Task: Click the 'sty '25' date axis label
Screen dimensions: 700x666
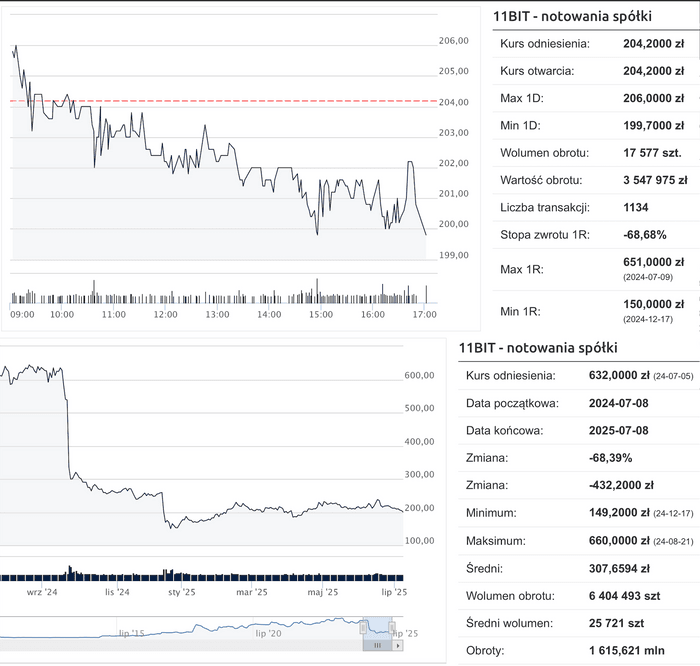Action: (x=182, y=592)
